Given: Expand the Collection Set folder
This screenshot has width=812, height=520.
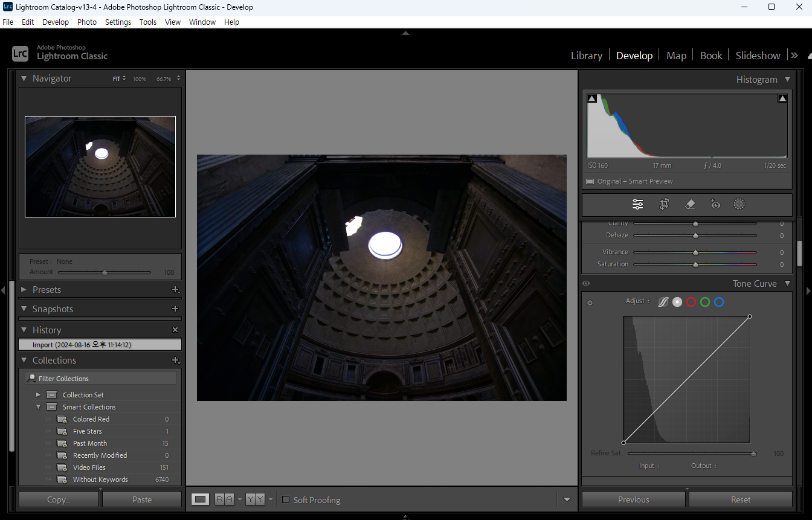Looking at the screenshot, I should (x=39, y=394).
